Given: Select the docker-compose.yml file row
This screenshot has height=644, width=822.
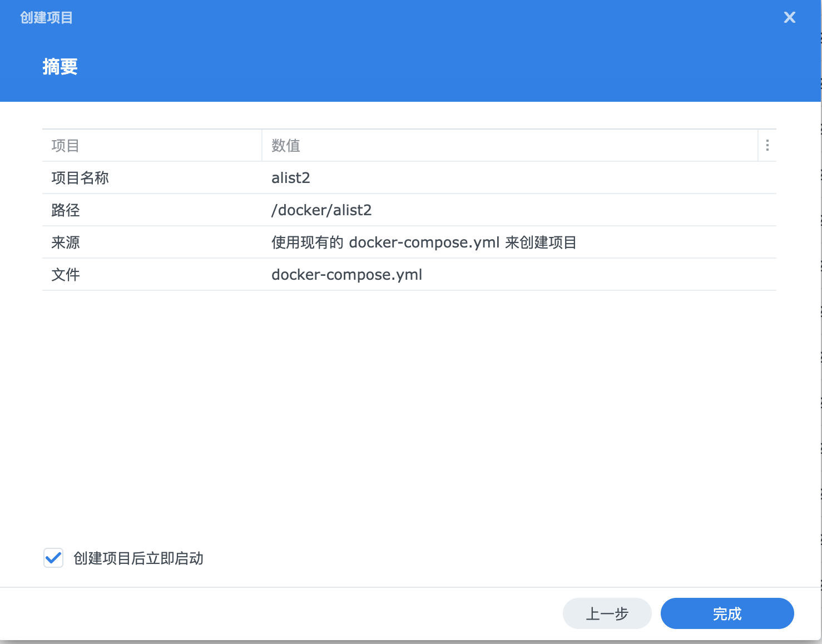Looking at the screenshot, I should pos(346,274).
